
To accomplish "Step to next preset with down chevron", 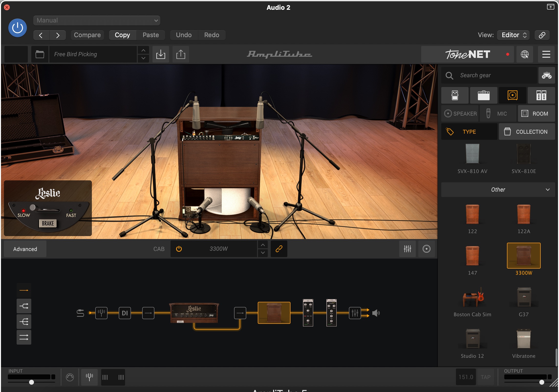I will click(143, 58).
